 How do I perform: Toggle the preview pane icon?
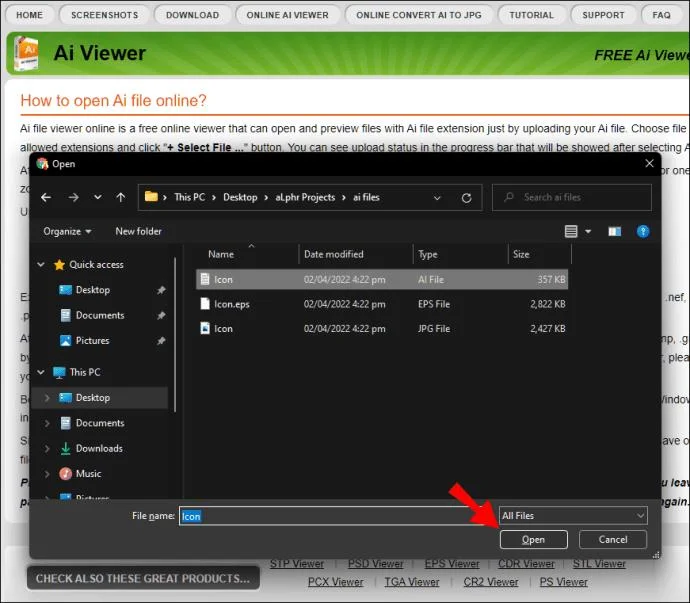tap(614, 231)
